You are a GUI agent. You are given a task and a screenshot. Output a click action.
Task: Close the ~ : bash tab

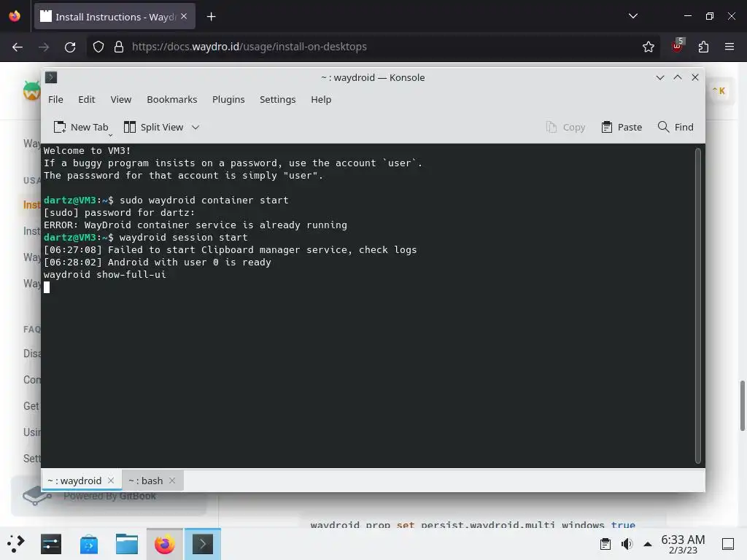point(172,481)
